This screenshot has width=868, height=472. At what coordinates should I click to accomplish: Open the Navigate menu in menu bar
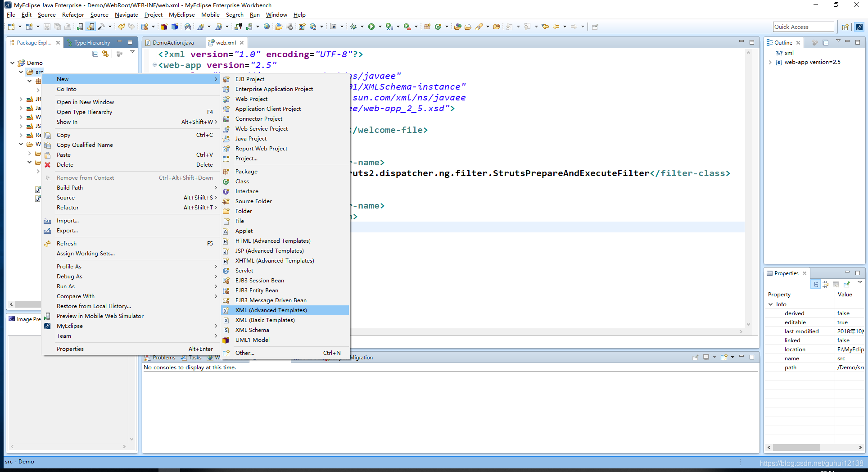click(127, 15)
